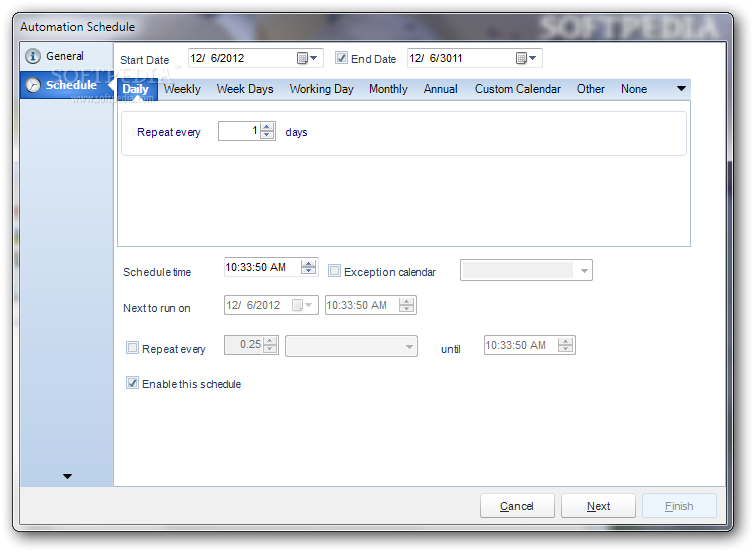Toggle the End Date checkbox
Image resolution: width=754 pixels, height=552 pixels.
341,58
